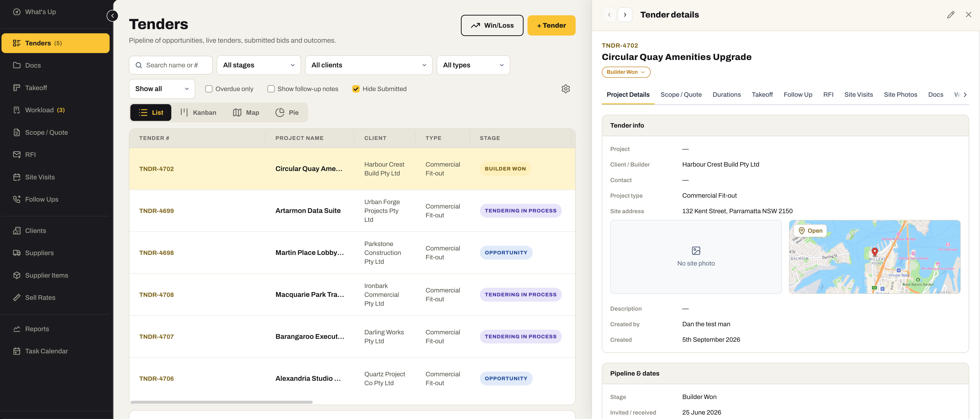
Task: Switch to Map view
Action: point(246,113)
